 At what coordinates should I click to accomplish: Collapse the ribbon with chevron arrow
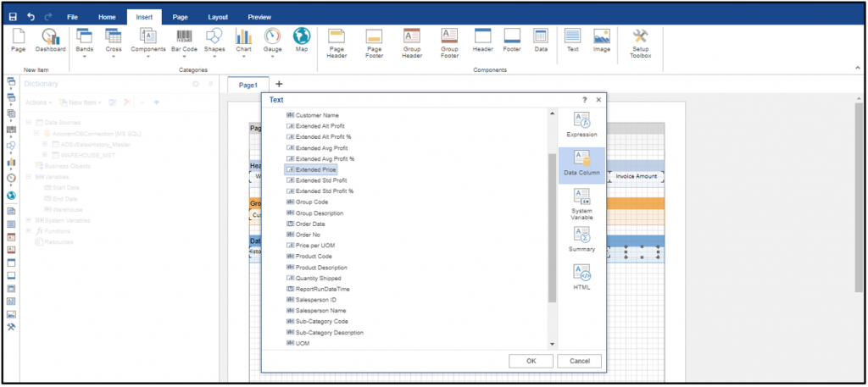858,68
